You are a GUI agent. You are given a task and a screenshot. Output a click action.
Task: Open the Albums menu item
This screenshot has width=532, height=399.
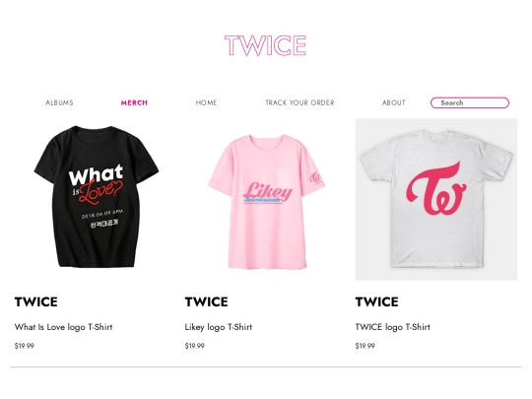(59, 102)
